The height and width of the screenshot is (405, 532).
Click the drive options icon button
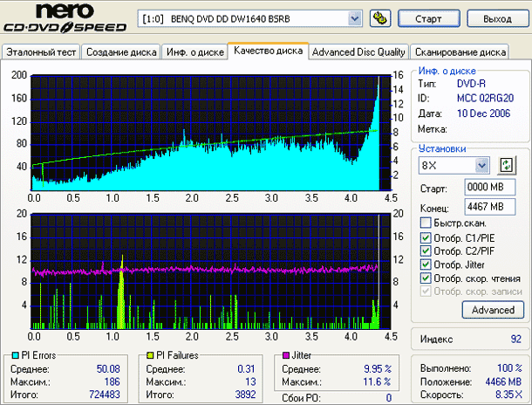379,18
